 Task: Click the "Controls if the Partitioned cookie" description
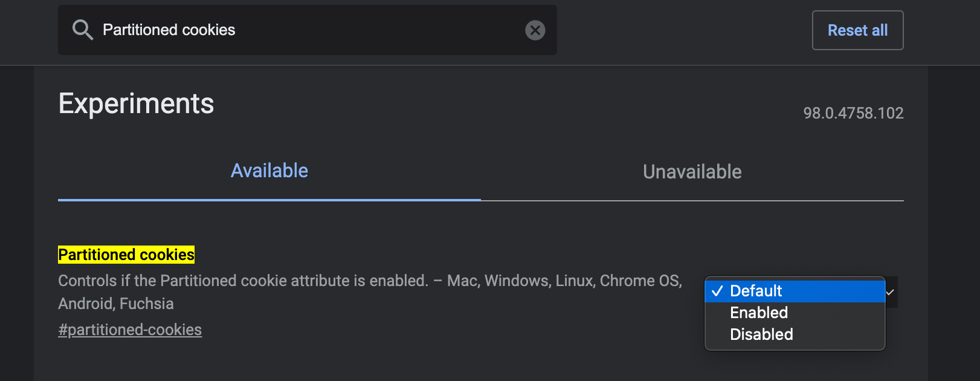point(242,281)
